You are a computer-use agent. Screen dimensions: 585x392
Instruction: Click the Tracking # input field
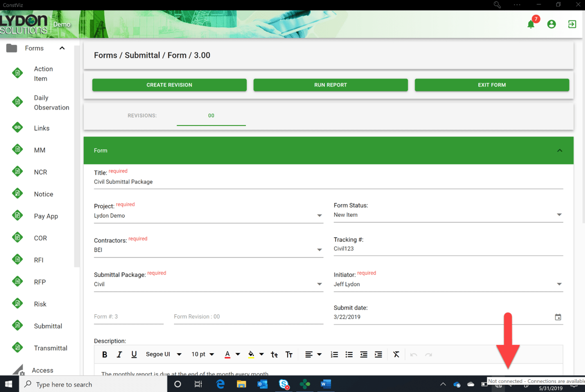[x=448, y=249]
